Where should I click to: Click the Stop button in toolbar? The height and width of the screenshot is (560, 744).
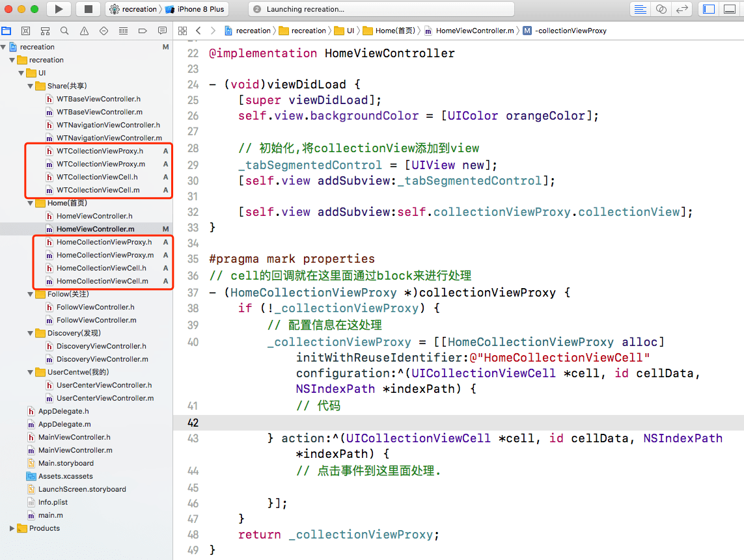point(88,9)
